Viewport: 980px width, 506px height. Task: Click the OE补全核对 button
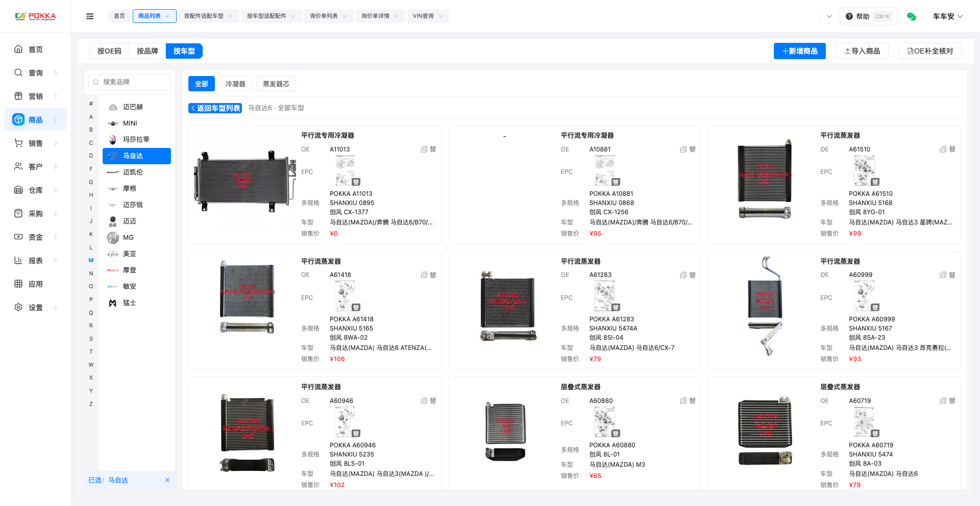tap(930, 51)
